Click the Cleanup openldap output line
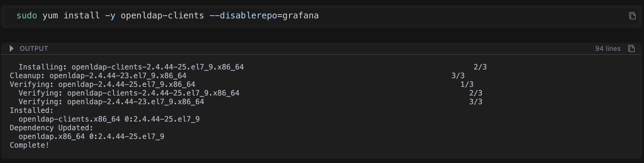 coord(98,76)
